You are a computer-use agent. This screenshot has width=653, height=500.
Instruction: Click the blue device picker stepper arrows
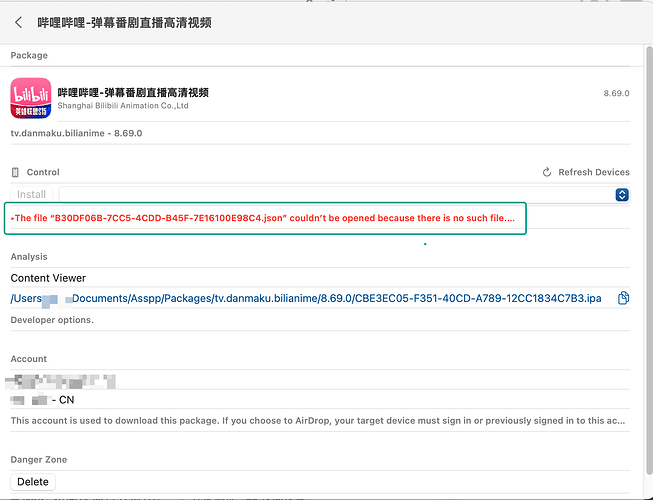pos(622,194)
